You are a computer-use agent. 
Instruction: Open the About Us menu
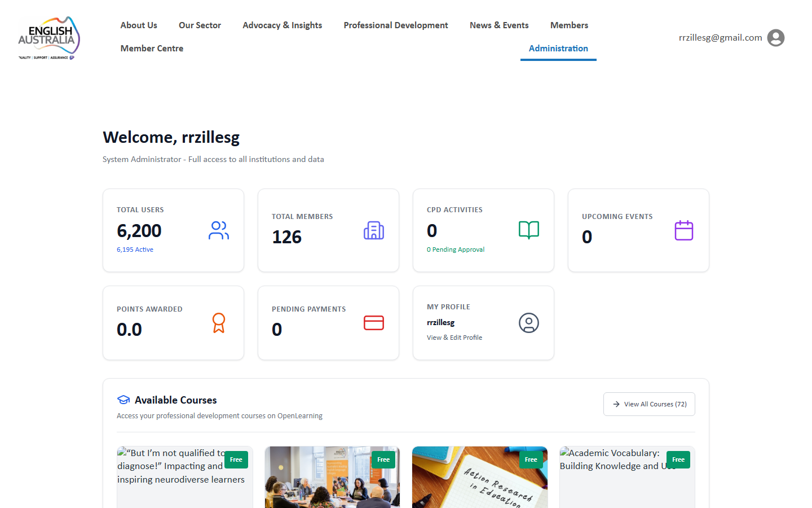click(139, 25)
